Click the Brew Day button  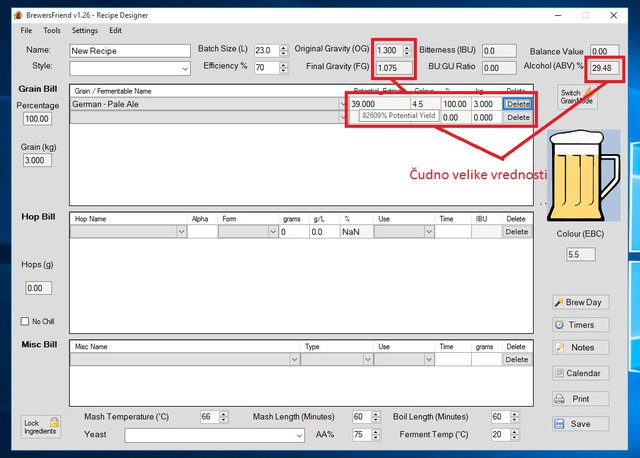581,302
